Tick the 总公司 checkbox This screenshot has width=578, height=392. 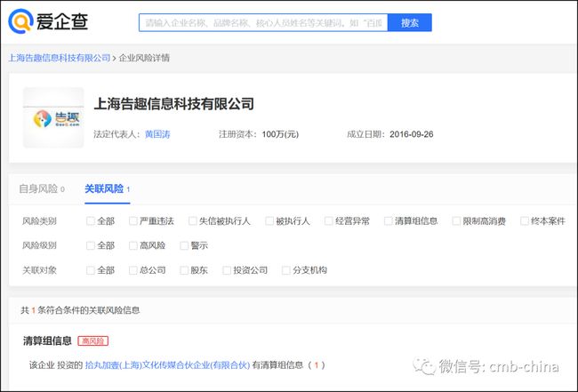pos(133,270)
